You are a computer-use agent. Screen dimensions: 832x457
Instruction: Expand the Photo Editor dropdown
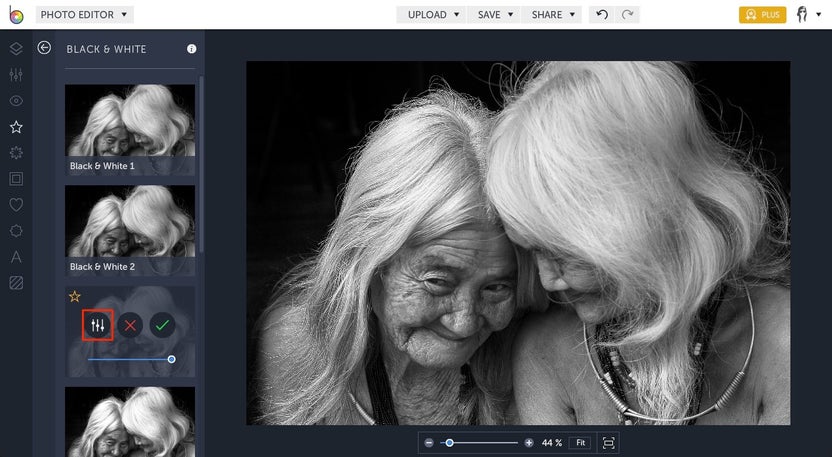(85, 15)
